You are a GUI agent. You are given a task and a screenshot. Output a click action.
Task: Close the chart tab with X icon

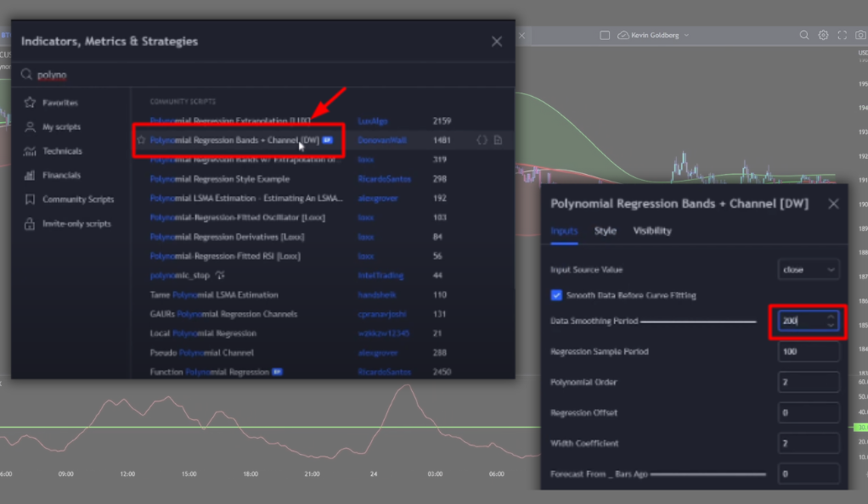tap(522, 36)
